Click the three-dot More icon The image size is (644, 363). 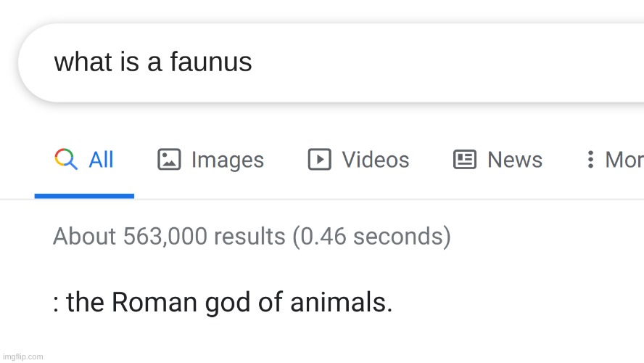[590, 159]
